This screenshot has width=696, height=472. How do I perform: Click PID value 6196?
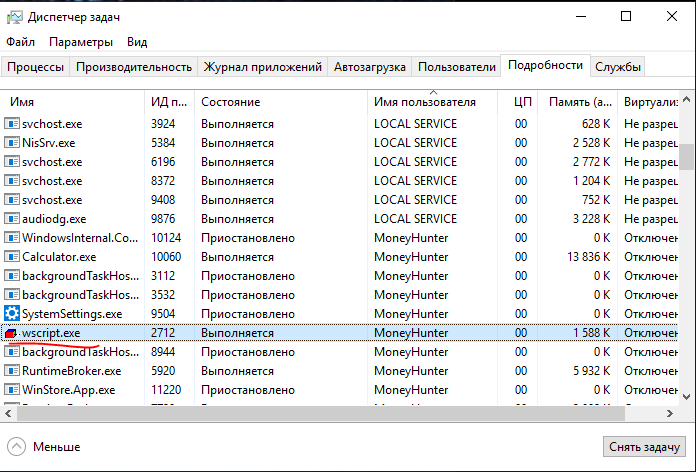pos(163,162)
